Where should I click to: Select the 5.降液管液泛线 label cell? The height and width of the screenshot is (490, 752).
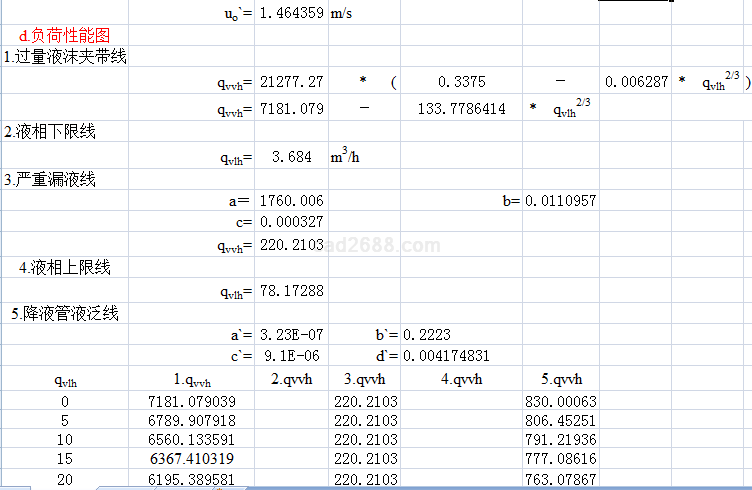point(65,314)
